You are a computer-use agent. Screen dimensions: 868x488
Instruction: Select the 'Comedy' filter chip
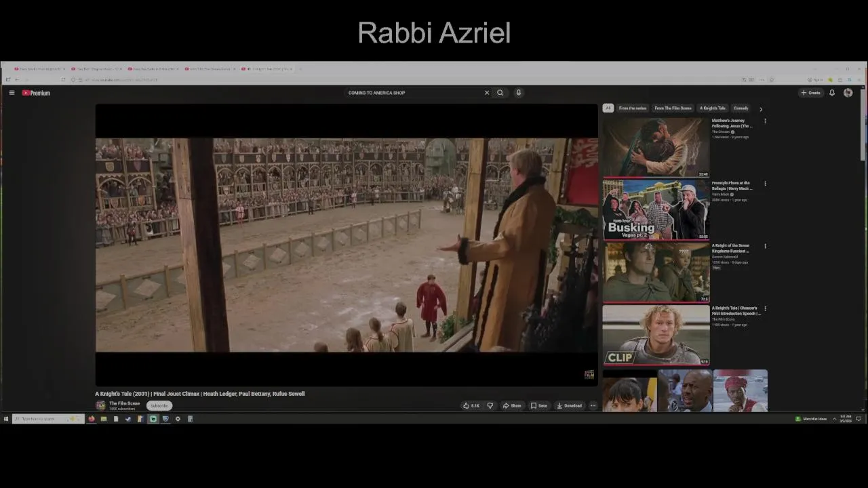pos(741,108)
